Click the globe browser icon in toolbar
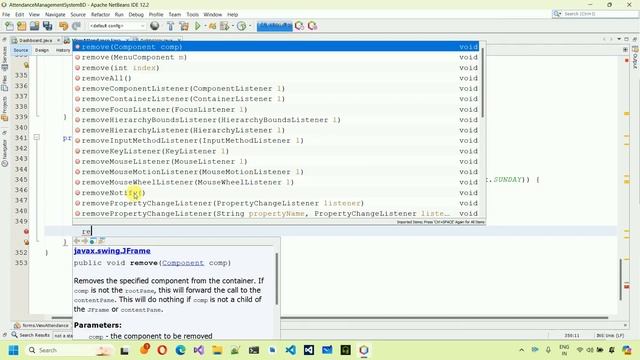Image resolution: width=640 pixels, height=360 pixels. 155,26
